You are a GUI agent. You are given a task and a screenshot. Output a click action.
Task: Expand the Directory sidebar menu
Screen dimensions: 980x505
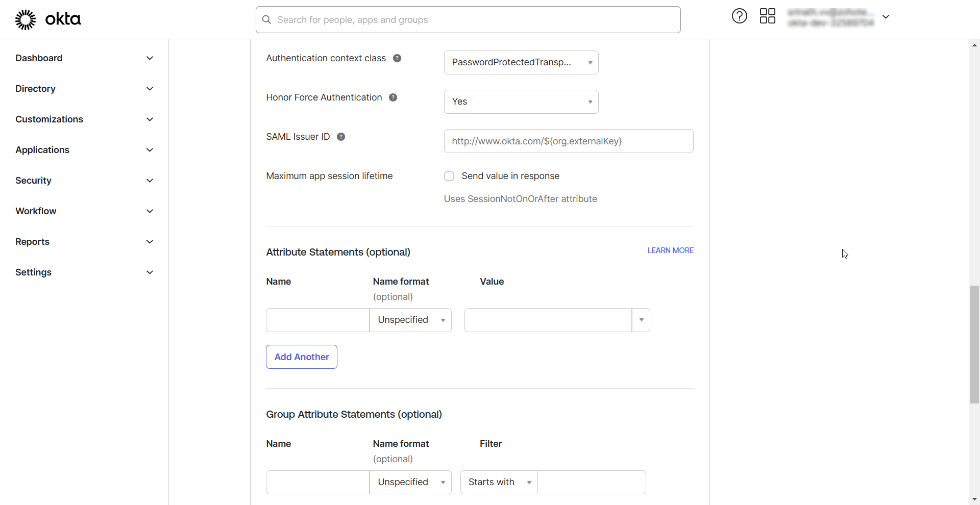click(x=84, y=89)
